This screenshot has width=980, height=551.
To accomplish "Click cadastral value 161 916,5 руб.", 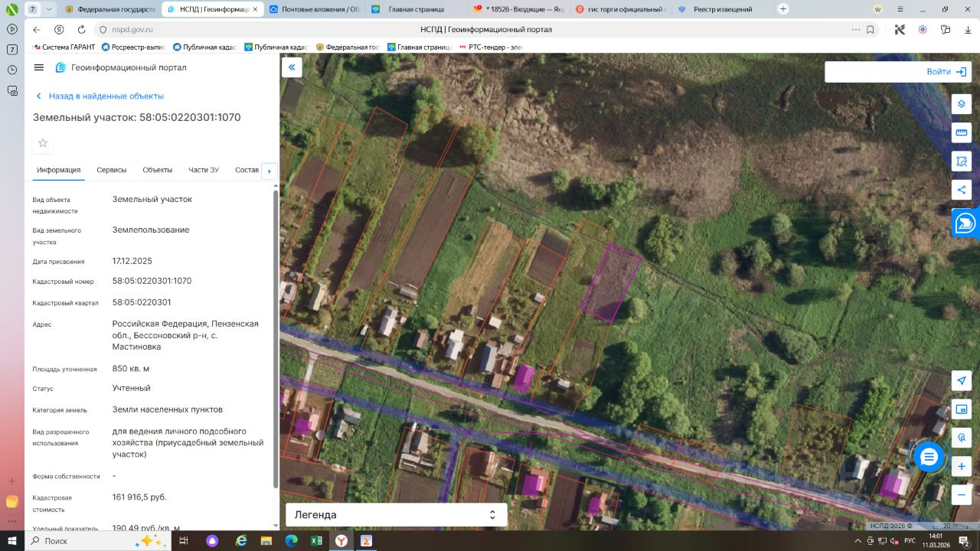I will click(x=139, y=497).
